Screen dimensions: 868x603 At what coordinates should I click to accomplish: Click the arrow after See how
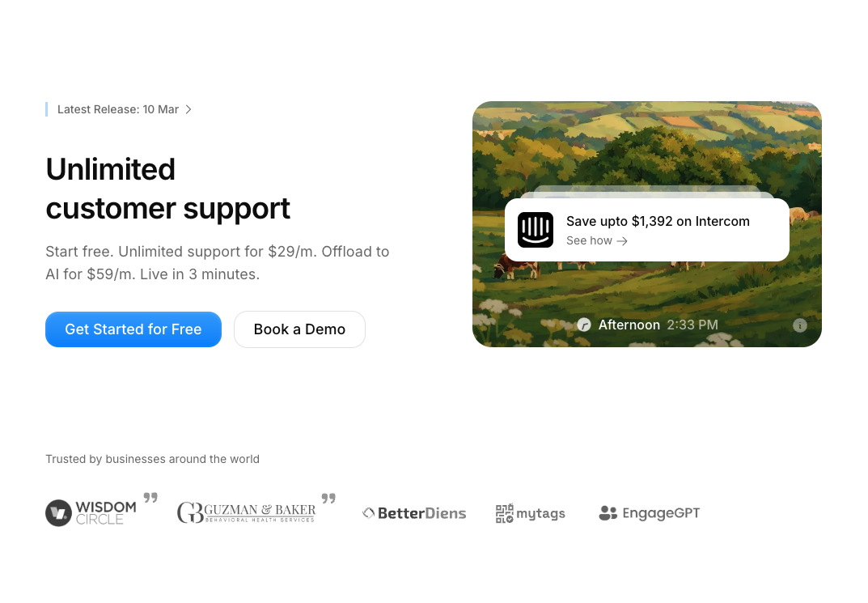click(x=622, y=241)
